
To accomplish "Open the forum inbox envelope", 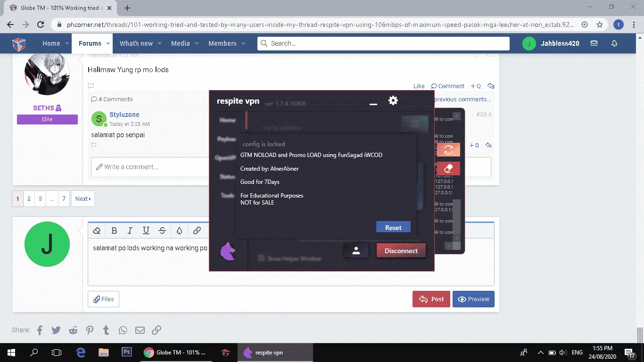I will (x=594, y=43).
